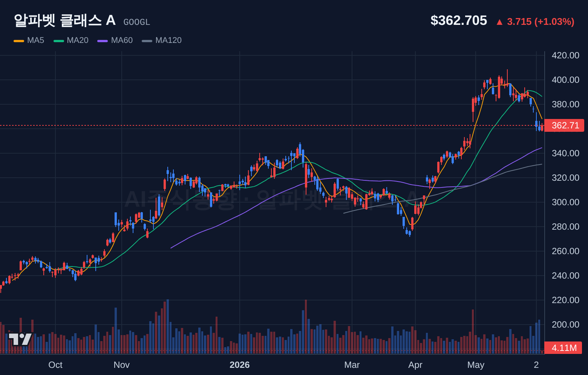Select the Apr label on time axis
588x375 pixels.
point(415,365)
